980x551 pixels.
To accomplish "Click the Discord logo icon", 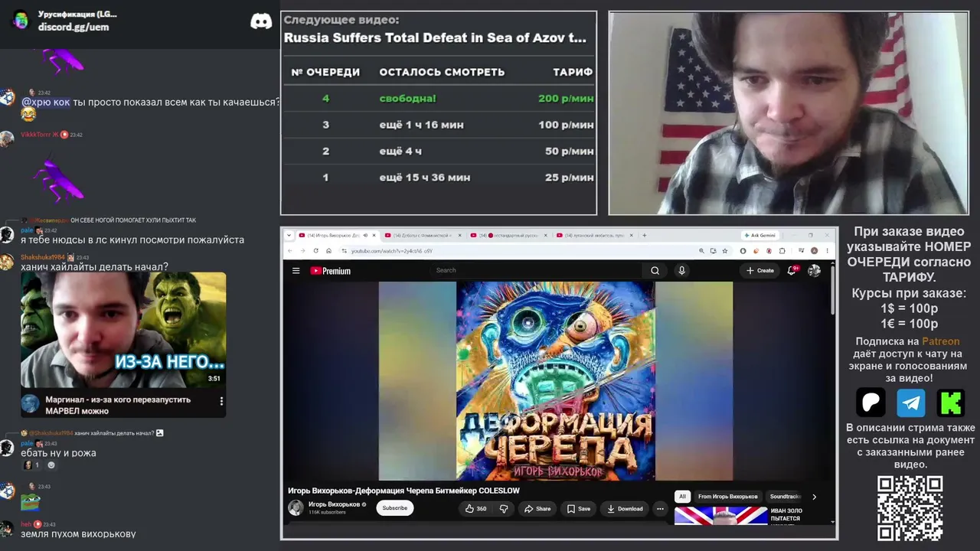I will pos(261,21).
